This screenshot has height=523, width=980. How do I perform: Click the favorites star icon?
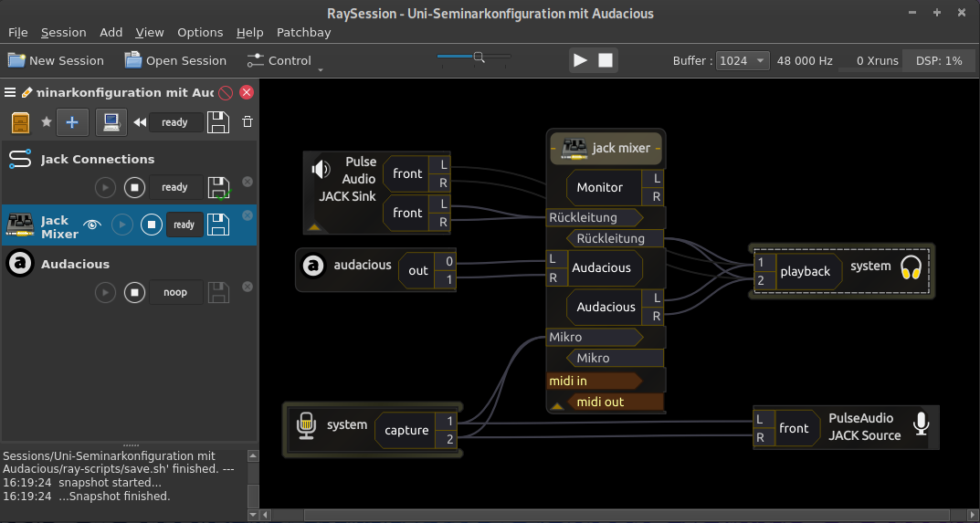[x=46, y=122]
